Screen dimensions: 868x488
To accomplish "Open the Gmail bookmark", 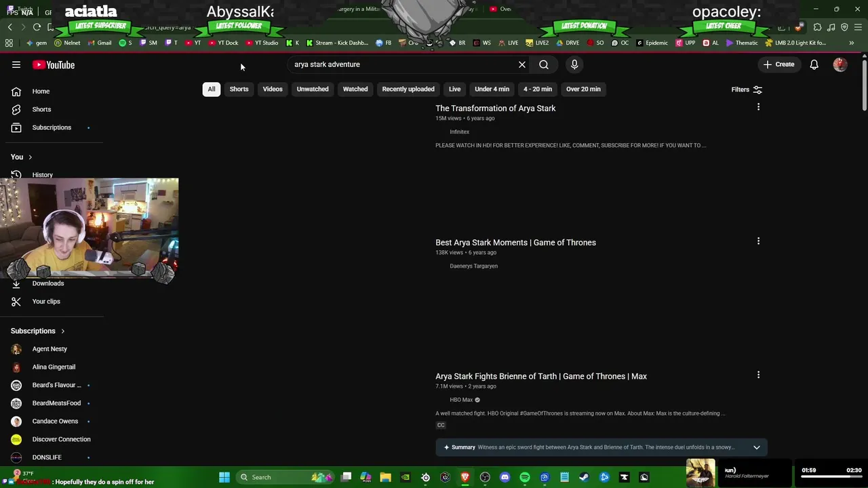I will click(x=99, y=43).
